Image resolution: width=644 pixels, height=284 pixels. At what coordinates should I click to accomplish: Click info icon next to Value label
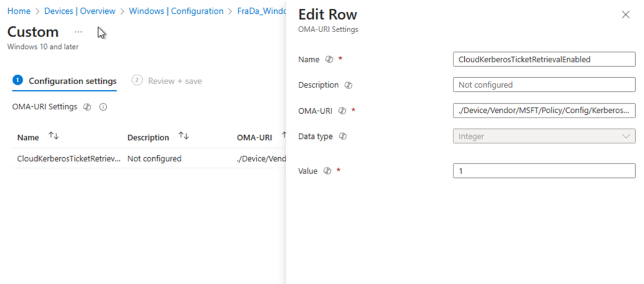pyautogui.click(x=327, y=171)
